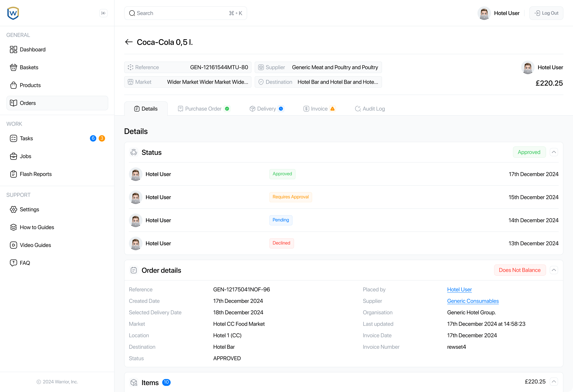573x392 pixels.
Task: Click the Supplier field Generic Meat and Poultry
Action: [318, 67]
